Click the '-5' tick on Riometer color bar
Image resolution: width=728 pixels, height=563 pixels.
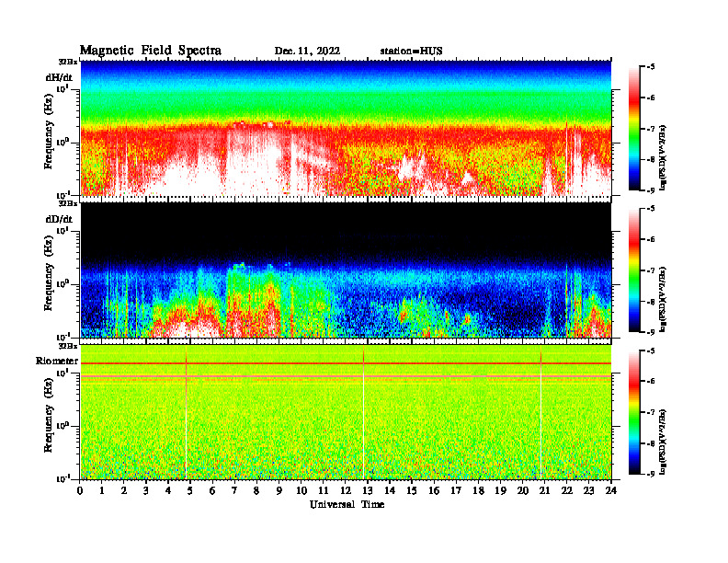coord(651,350)
